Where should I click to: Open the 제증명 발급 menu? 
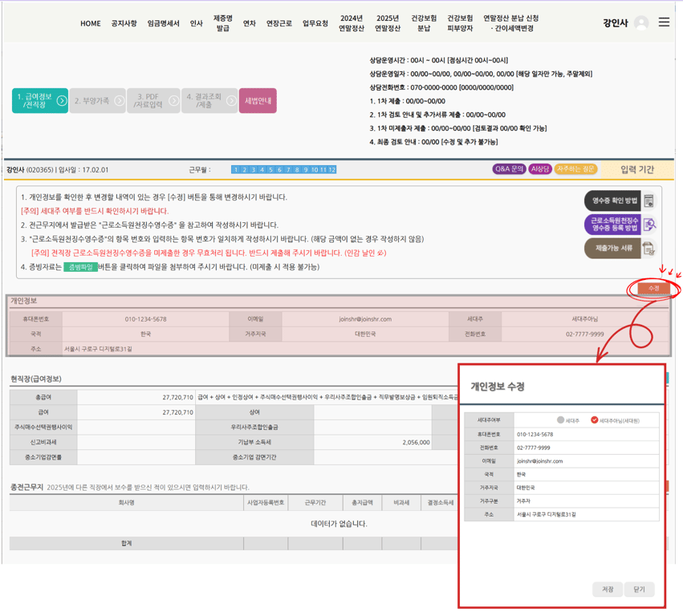[x=222, y=23]
